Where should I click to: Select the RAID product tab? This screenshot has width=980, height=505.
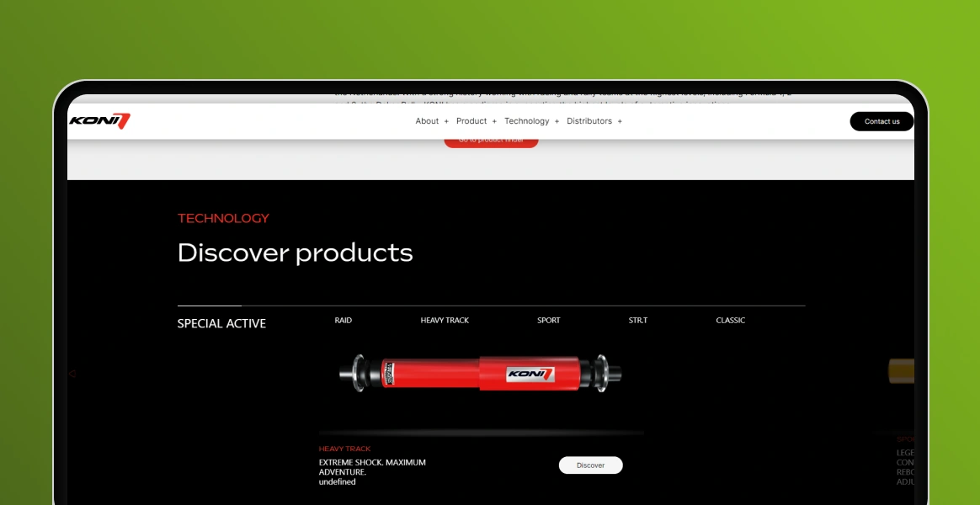tap(344, 320)
